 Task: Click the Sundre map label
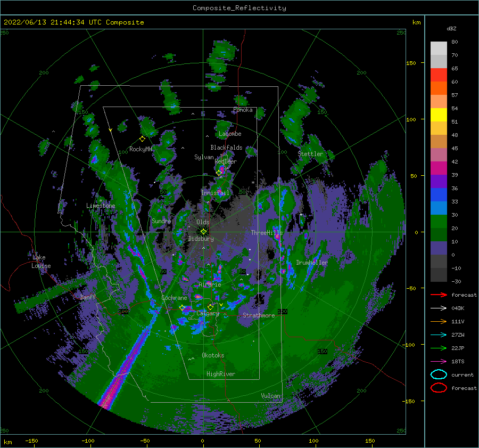click(162, 221)
